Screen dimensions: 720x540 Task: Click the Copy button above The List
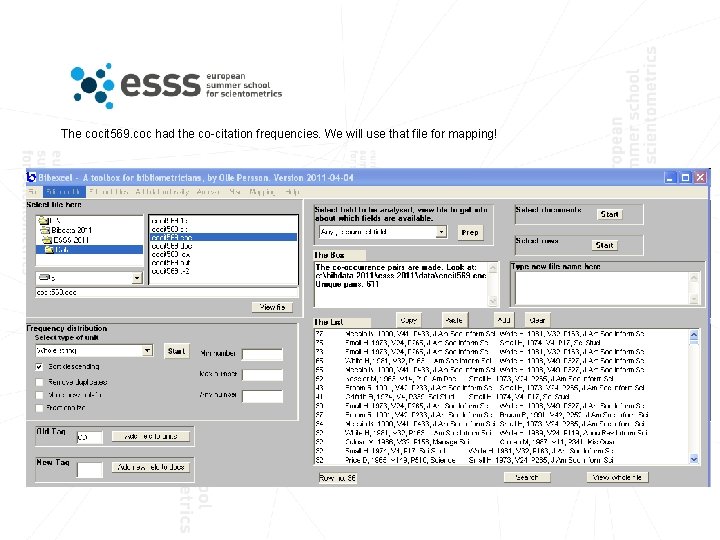(409, 320)
